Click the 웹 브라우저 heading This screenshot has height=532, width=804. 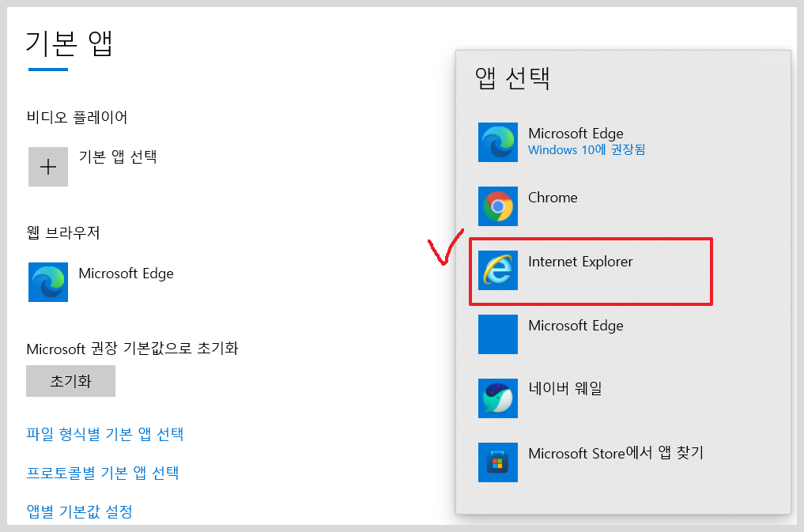click(x=63, y=232)
